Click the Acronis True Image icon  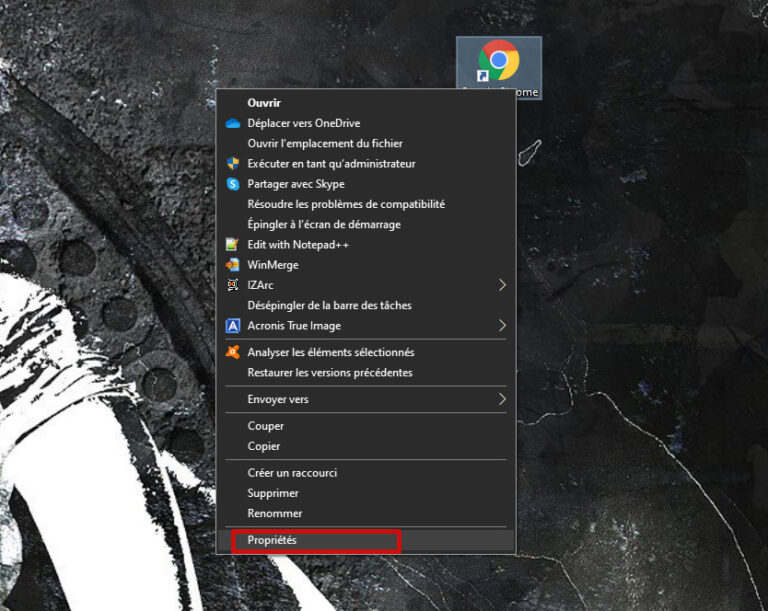click(x=233, y=325)
